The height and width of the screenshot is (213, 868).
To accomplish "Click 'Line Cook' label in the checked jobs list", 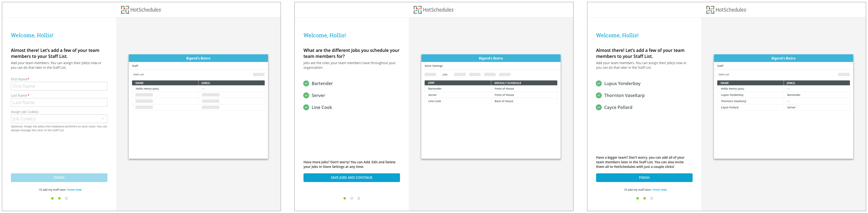I will click(321, 107).
